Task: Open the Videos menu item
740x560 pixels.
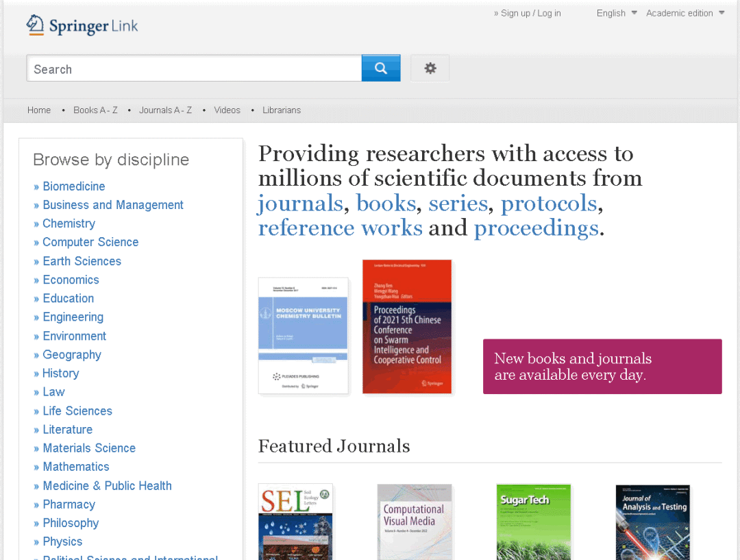Action: click(x=227, y=110)
